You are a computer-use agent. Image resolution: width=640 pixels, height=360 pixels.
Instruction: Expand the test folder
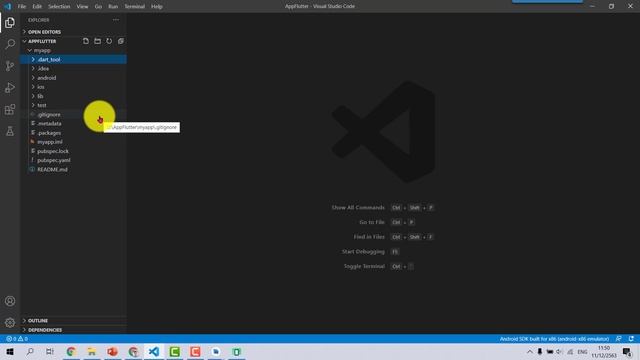pyautogui.click(x=73, y=105)
